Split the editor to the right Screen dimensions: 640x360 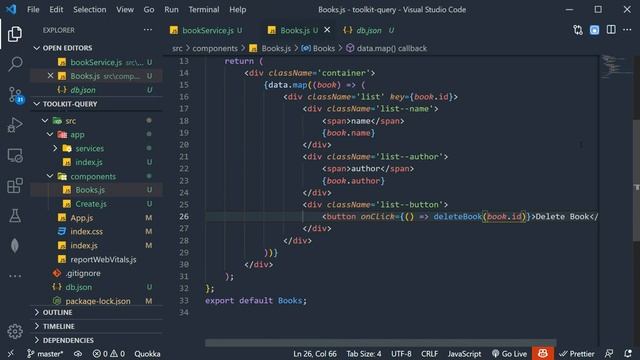coord(611,30)
